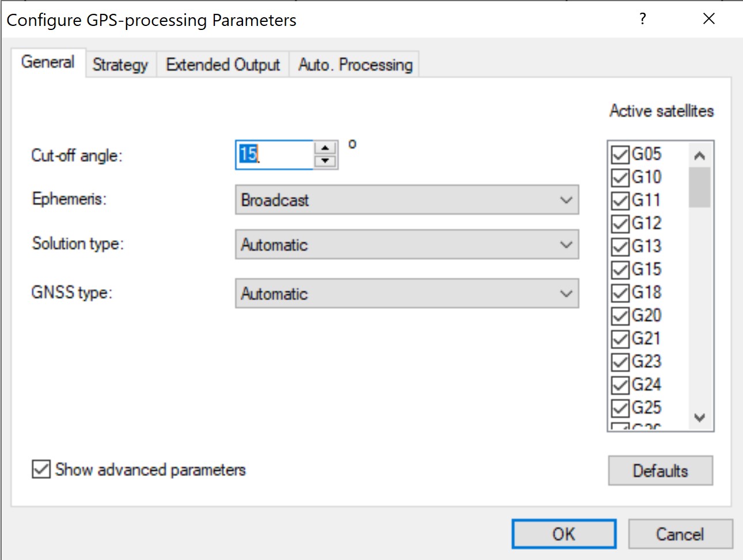Open the Ephemeris dropdown
Viewport: 743px width, 560px height.
coord(407,200)
